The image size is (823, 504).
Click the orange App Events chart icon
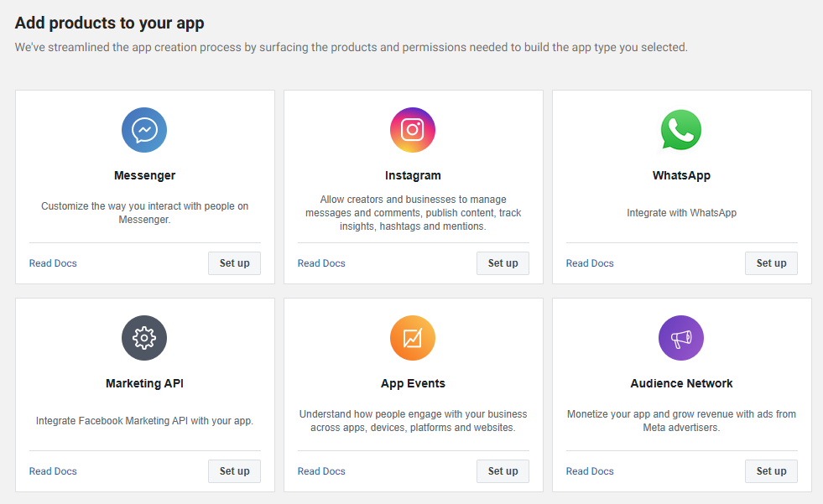coord(413,338)
